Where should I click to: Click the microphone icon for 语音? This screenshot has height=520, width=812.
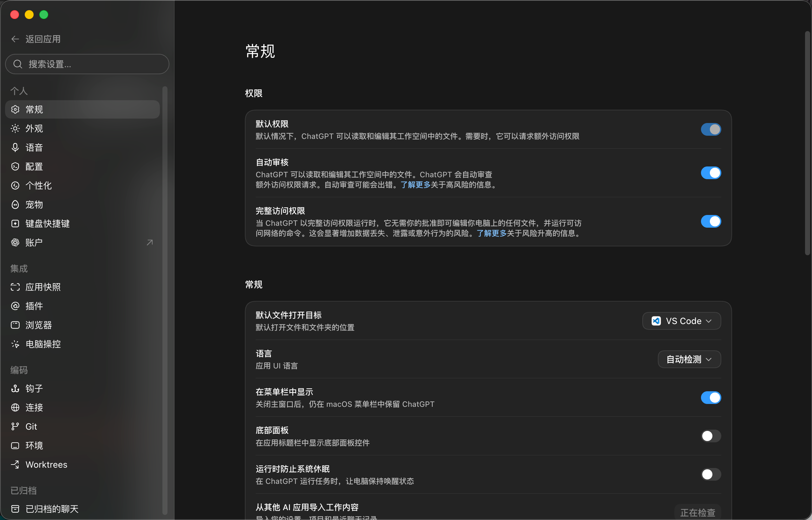click(x=15, y=147)
